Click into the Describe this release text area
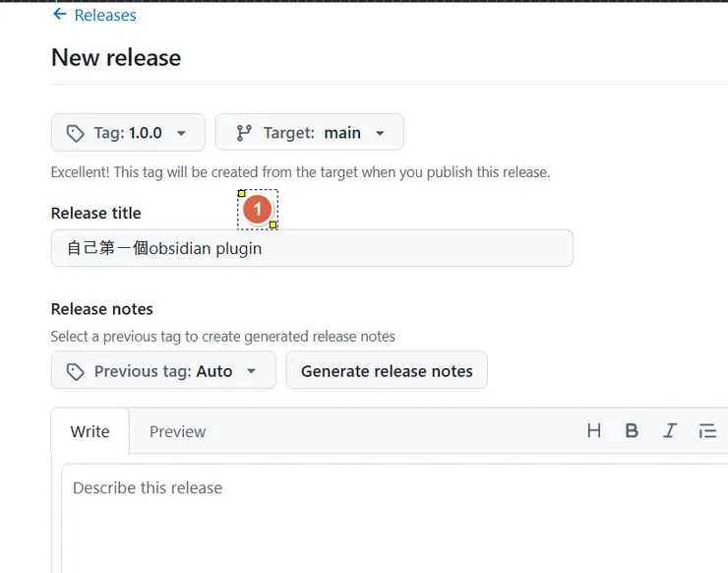Viewport: 728px width, 573px height. tap(394, 517)
